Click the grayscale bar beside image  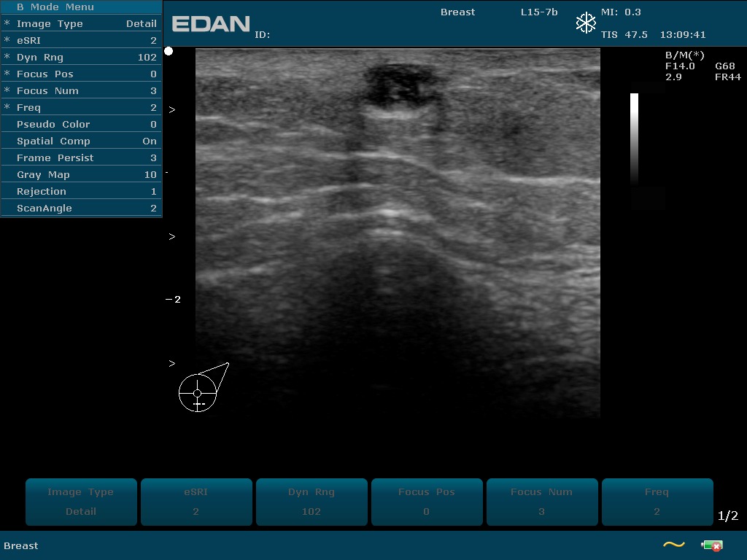(634, 139)
